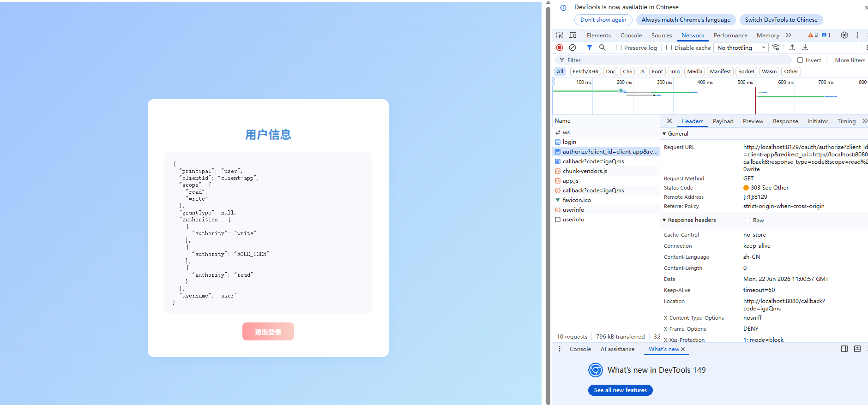Click the issues message count icon

824,35
